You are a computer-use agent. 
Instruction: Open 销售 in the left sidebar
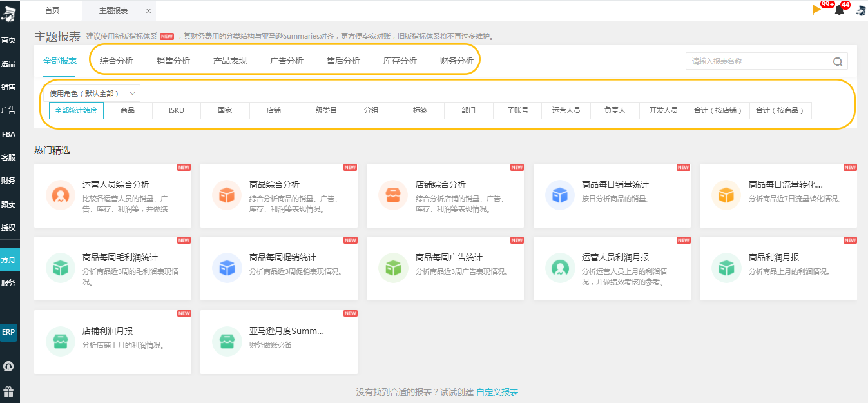click(8, 87)
